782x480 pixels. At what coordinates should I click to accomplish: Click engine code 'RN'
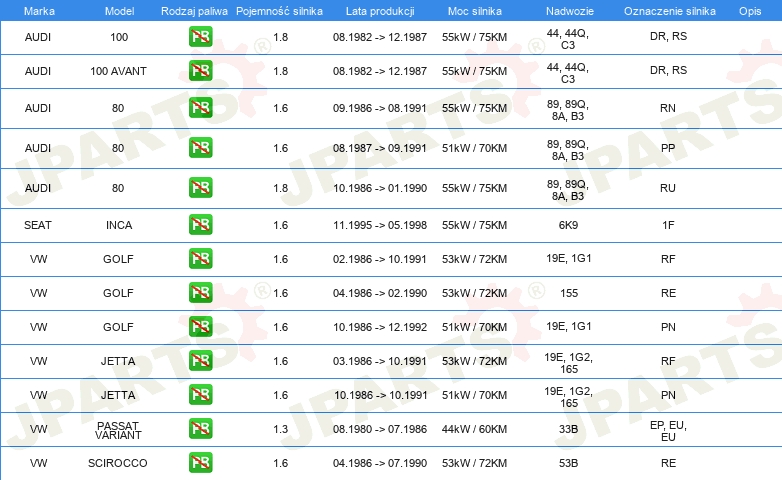point(668,108)
